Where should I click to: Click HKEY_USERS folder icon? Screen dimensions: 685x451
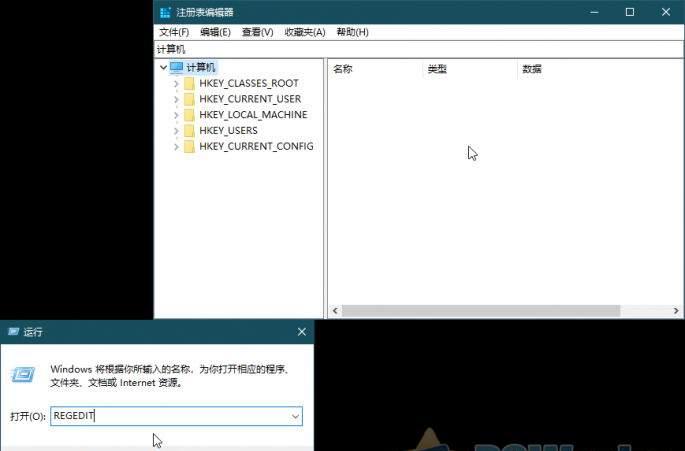pyautogui.click(x=189, y=131)
